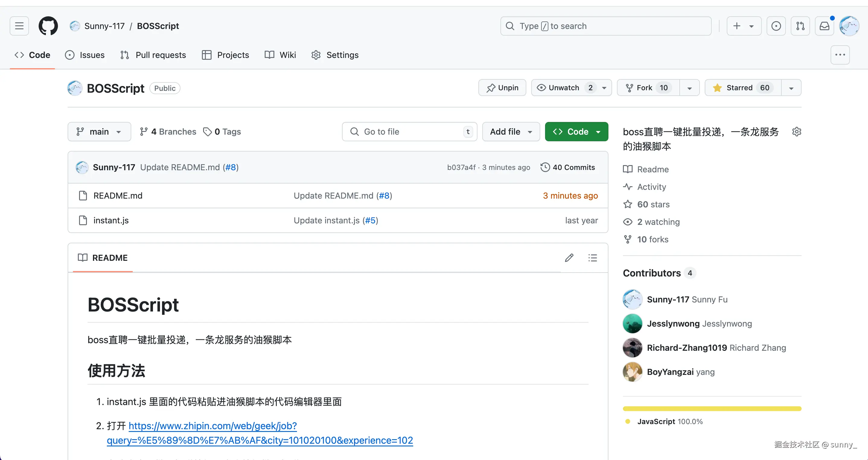The image size is (868, 460).
Task: Click the yellow JavaScript language bar
Action: coord(712,409)
